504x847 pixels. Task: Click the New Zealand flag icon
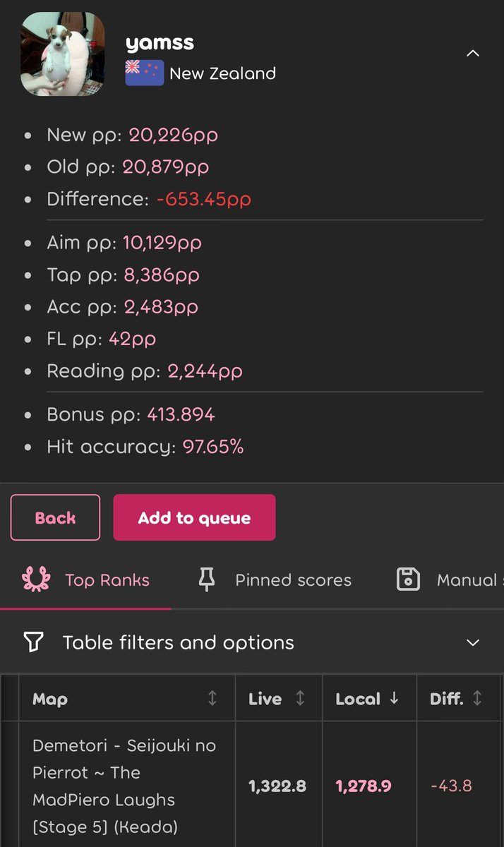point(145,73)
